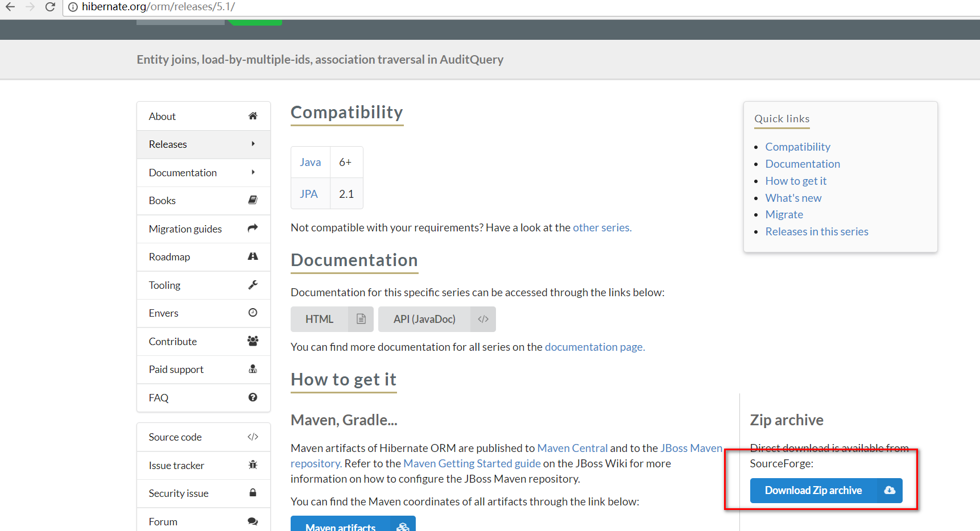Click the Compatibility section heading
The image size is (980, 531).
[x=347, y=112]
